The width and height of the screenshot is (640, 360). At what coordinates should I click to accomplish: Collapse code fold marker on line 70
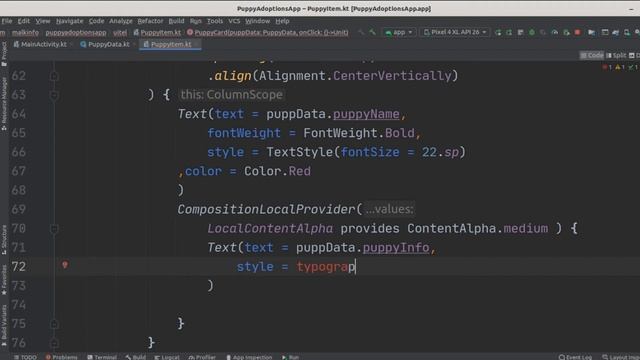(x=54, y=229)
